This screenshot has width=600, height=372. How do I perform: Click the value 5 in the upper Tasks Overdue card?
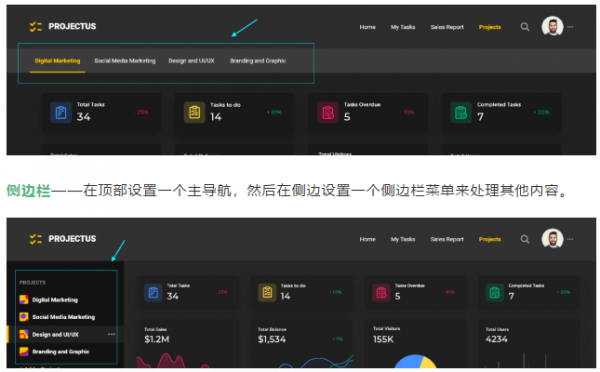click(x=347, y=117)
